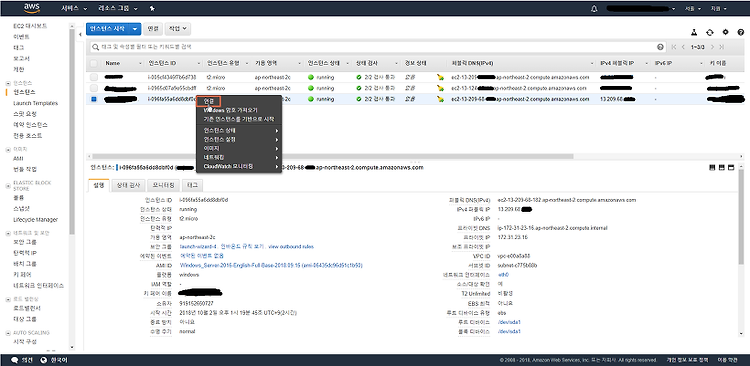The width and height of the screenshot is (750, 366).
Task: Click the language globe icon
Action: click(44, 360)
